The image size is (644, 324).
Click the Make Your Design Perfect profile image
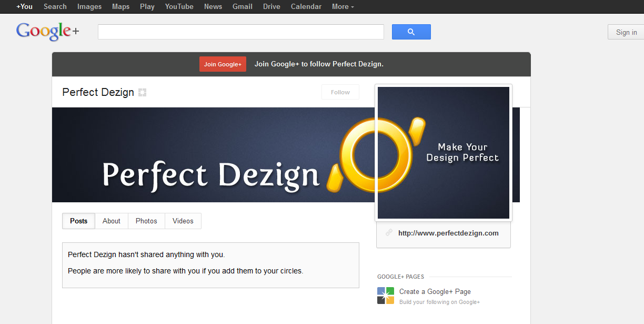coord(444,153)
